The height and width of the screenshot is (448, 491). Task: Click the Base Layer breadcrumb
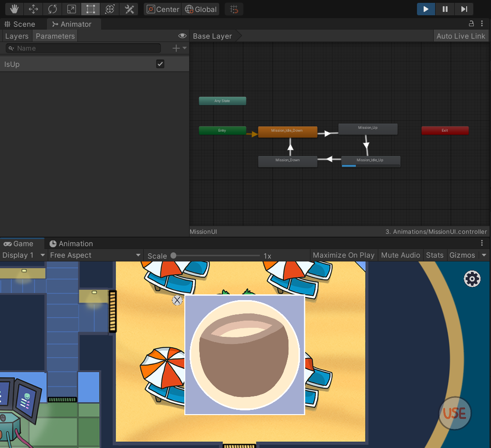(213, 36)
